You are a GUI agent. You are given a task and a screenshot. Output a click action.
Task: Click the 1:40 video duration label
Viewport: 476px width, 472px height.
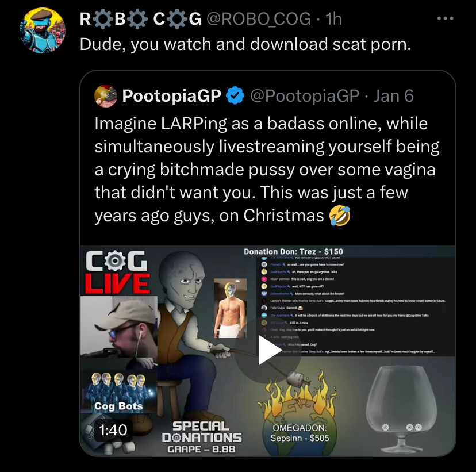pos(113,430)
